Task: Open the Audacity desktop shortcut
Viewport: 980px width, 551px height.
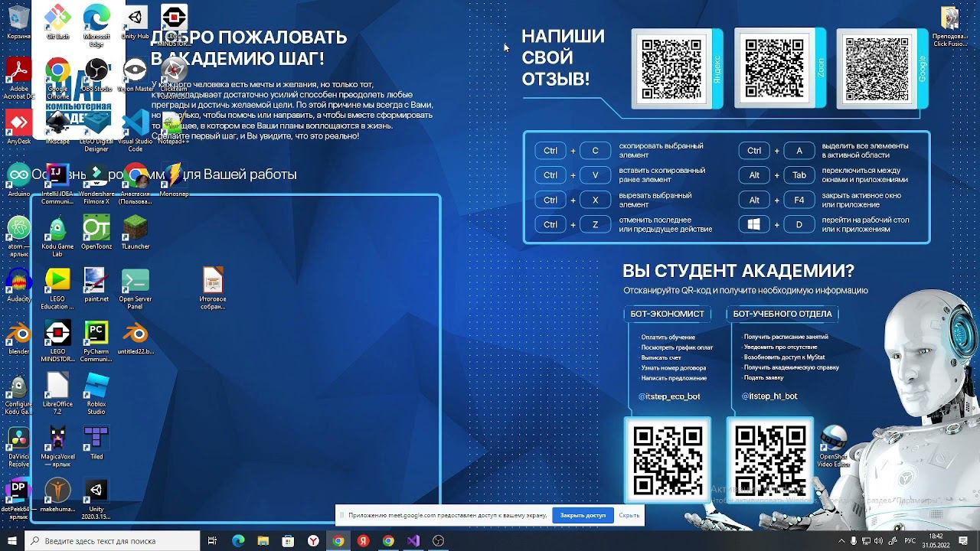Action: [18, 285]
